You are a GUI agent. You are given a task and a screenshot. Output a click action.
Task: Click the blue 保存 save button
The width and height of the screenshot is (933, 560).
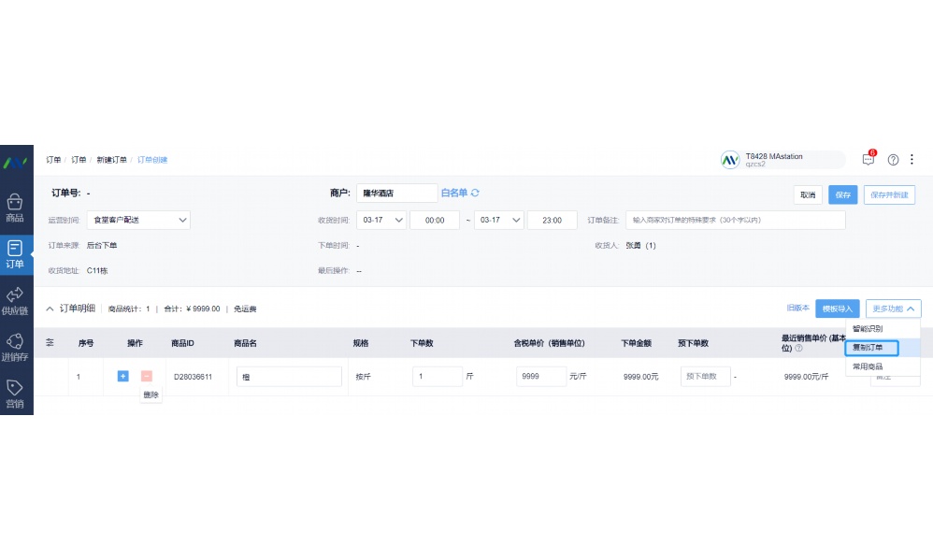[842, 195]
